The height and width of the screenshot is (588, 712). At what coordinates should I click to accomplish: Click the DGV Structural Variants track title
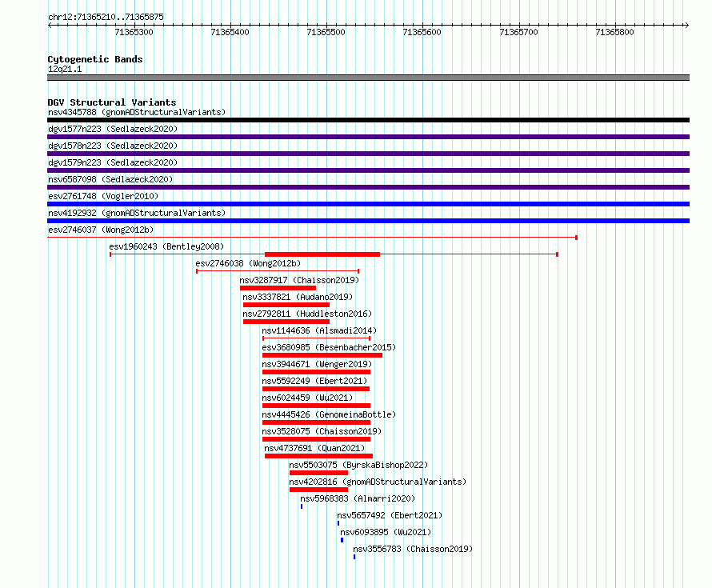[x=112, y=102]
